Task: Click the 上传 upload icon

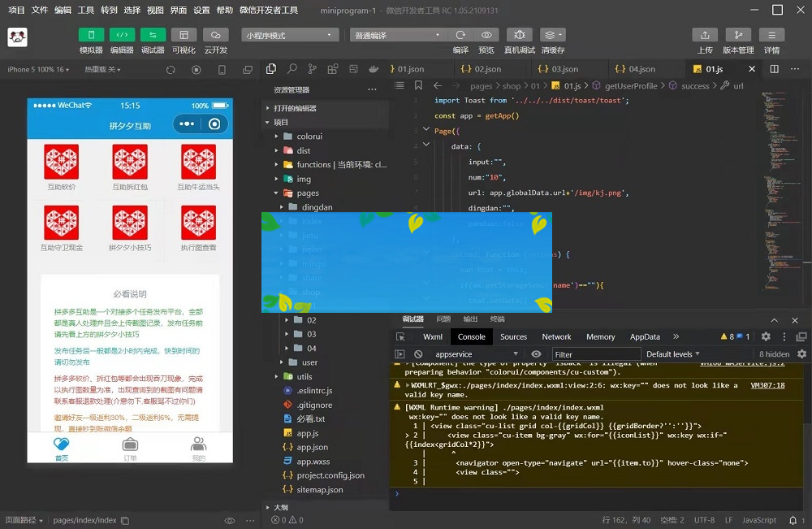Action: click(705, 35)
